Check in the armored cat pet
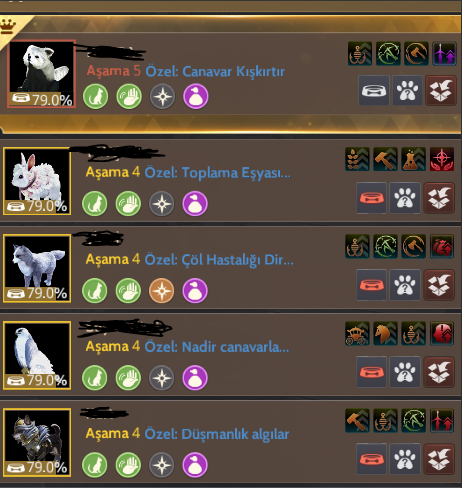Viewport: 462px width, 488px height. tap(439, 459)
